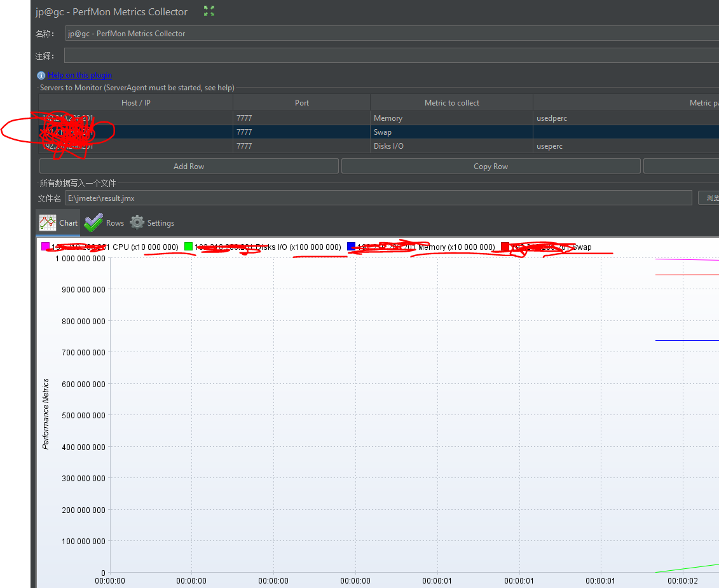Click the red Swap legend swatch
The width and height of the screenshot is (719, 588).
click(505, 246)
